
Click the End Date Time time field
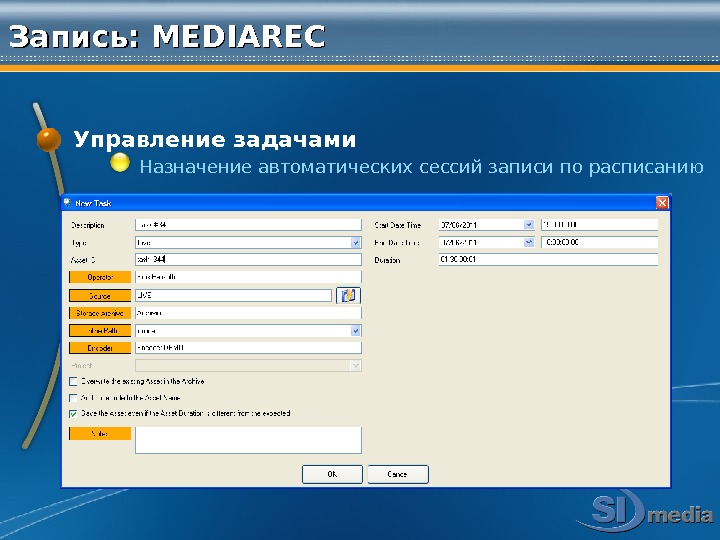tap(599, 242)
